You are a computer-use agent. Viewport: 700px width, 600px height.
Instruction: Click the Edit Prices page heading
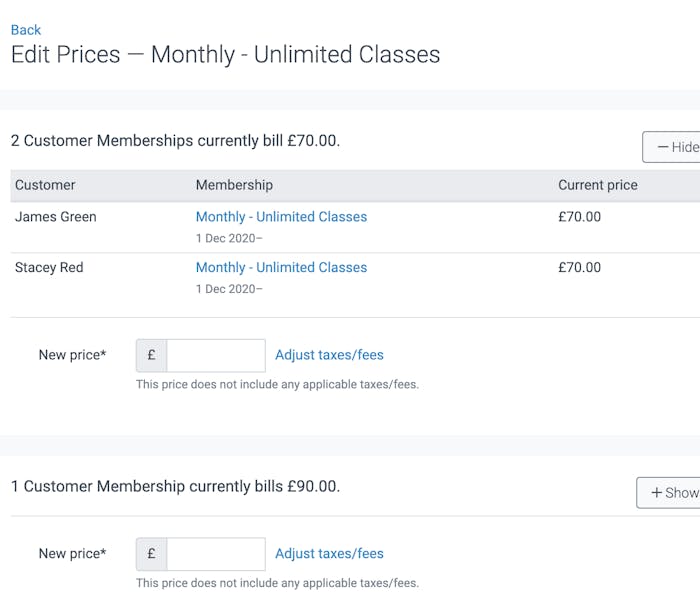click(225, 55)
